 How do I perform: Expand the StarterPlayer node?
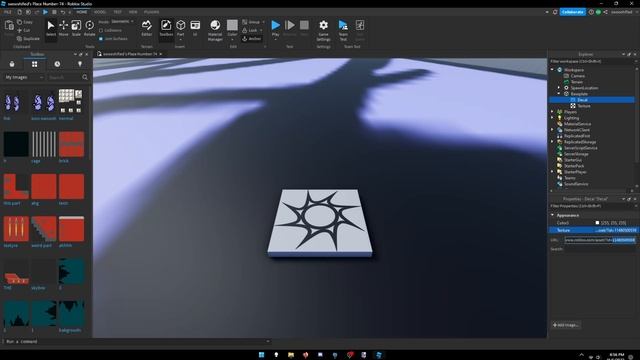click(552, 172)
